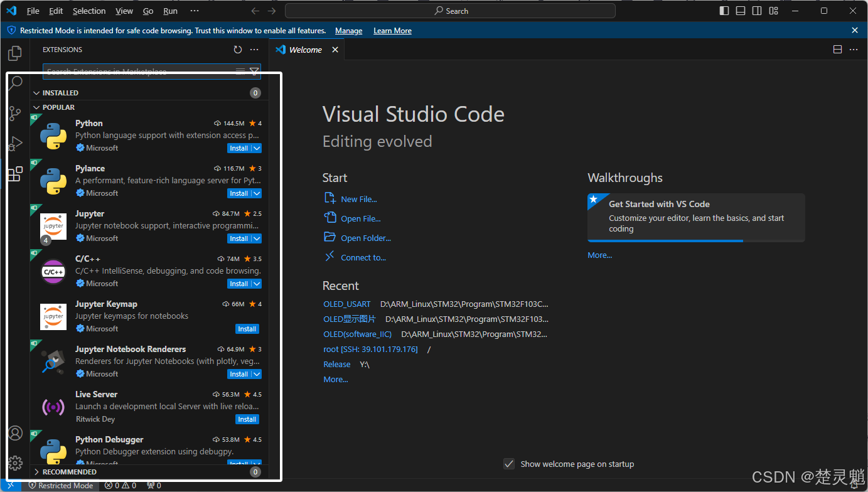Image resolution: width=868 pixels, height=492 pixels.
Task: Open the Edit menu
Action: (x=56, y=11)
